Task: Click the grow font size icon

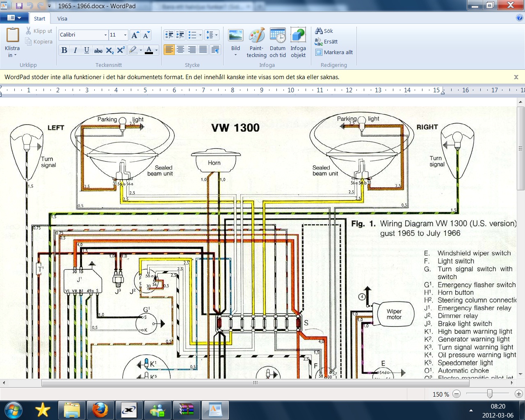Action: click(x=135, y=35)
